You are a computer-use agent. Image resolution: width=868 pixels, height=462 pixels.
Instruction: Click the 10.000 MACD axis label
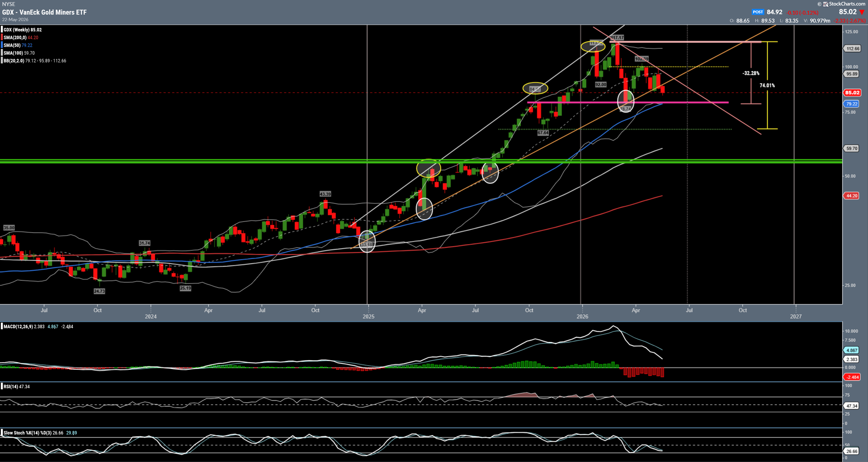click(x=851, y=331)
